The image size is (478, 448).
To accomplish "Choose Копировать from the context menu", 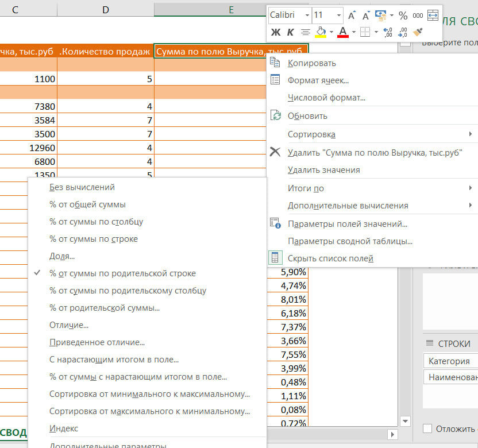I will pyautogui.click(x=312, y=63).
